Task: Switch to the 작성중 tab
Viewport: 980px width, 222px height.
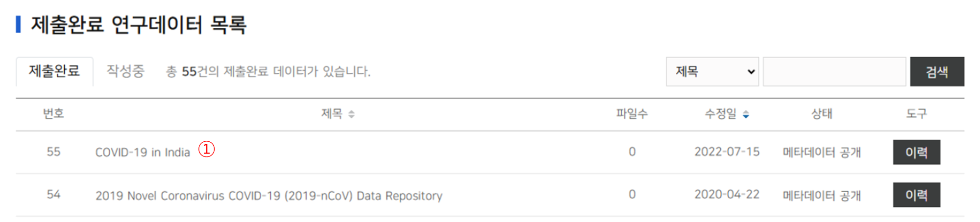Action: tap(125, 71)
